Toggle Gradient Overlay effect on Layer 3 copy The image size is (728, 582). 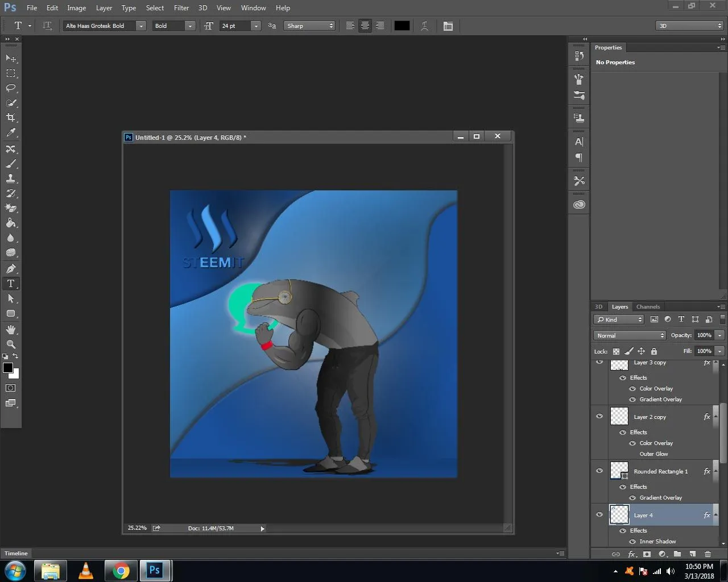pyautogui.click(x=632, y=399)
